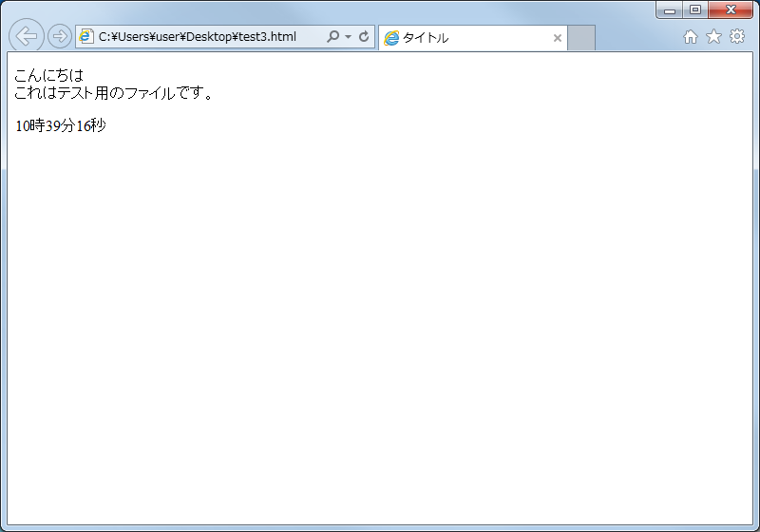The width and height of the screenshot is (760, 532).
Task: Refresh the page with the reload icon
Action: point(364,37)
